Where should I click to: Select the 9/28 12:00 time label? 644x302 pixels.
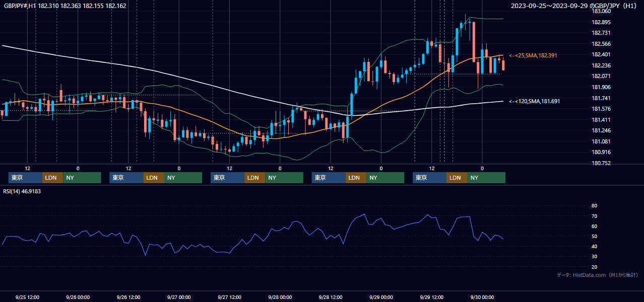click(x=331, y=297)
